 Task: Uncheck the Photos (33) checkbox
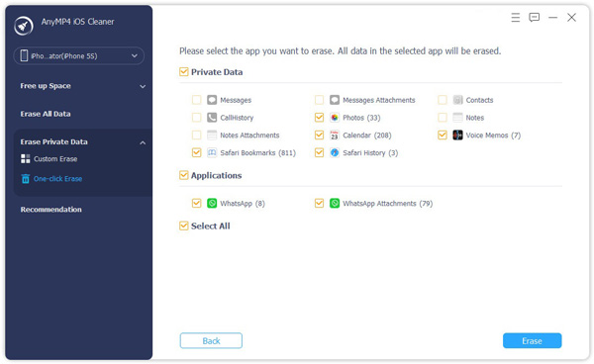(x=320, y=118)
